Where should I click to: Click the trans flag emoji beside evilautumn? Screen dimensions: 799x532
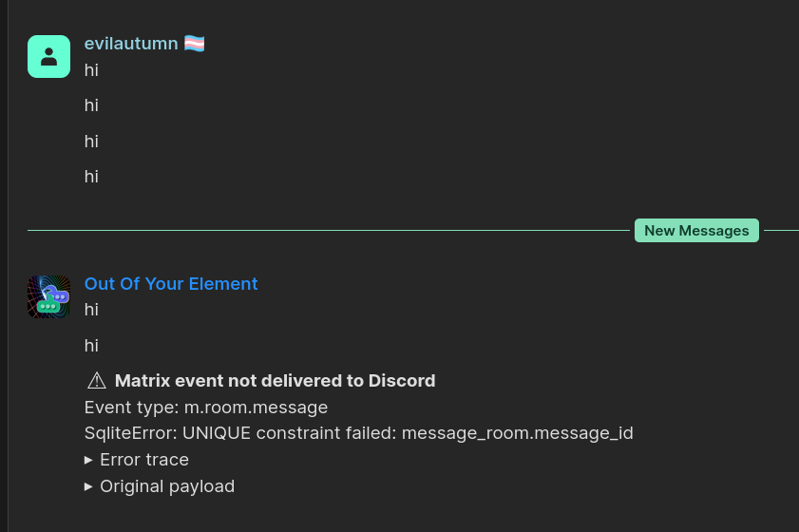click(194, 44)
